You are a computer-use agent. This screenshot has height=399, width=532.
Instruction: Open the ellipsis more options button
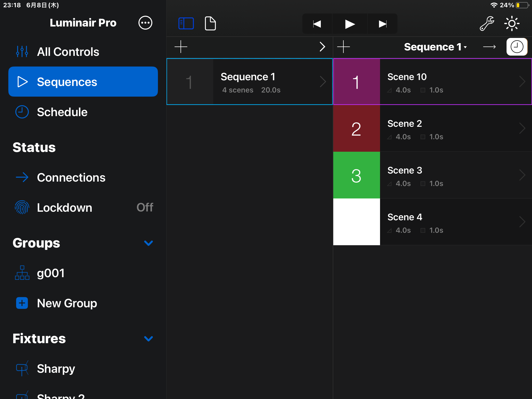145,23
